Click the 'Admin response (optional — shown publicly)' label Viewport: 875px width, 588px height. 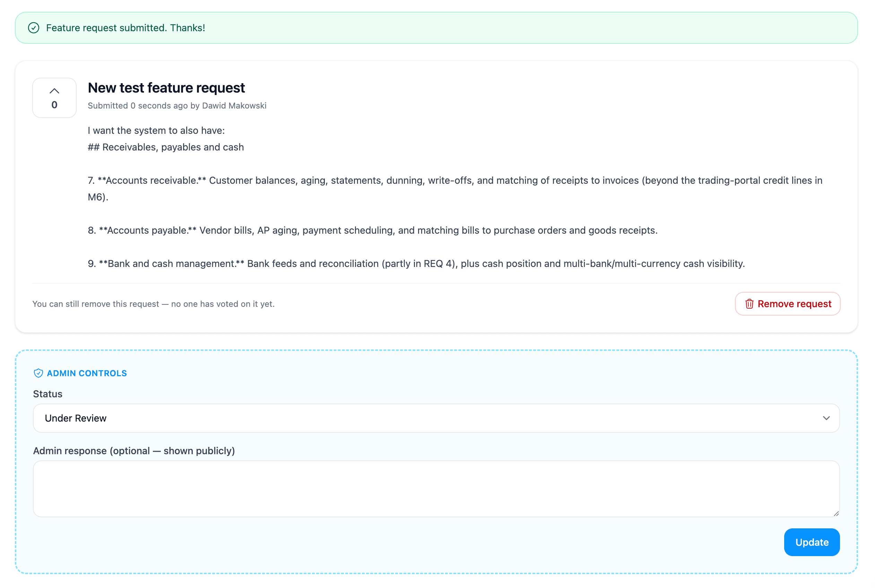(x=134, y=451)
